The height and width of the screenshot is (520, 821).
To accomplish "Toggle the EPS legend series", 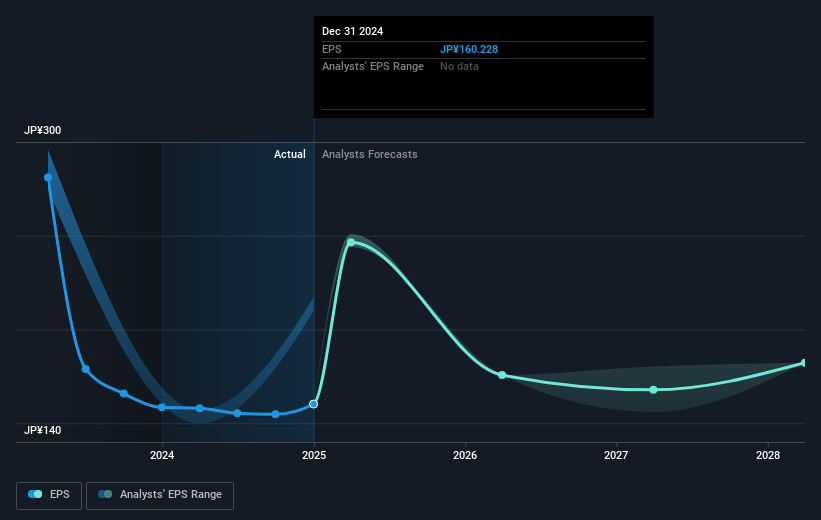I will point(49,495).
